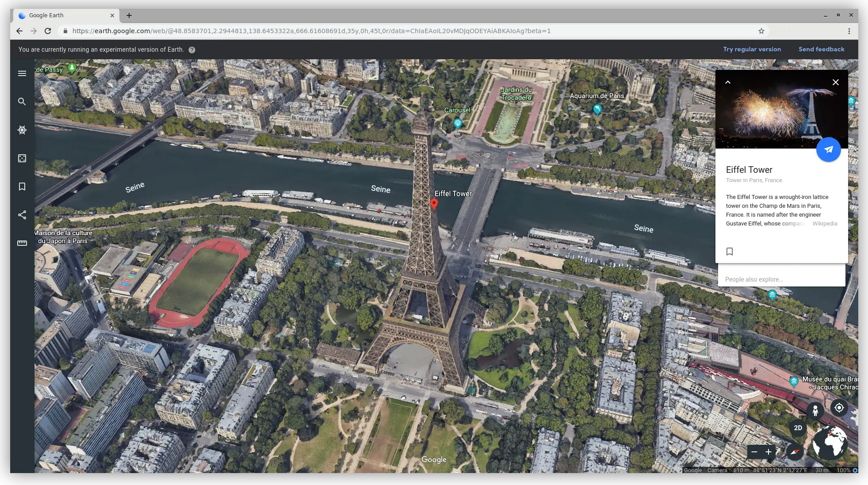The width and height of the screenshot is (868, 485).
Task: Click the Share icon in sidebar
Action: point(22,214)
